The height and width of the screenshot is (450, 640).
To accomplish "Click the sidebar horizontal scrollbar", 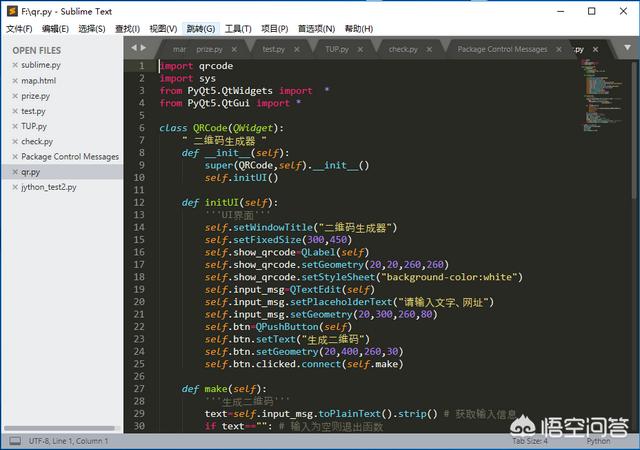I will (x=60, y=428).
